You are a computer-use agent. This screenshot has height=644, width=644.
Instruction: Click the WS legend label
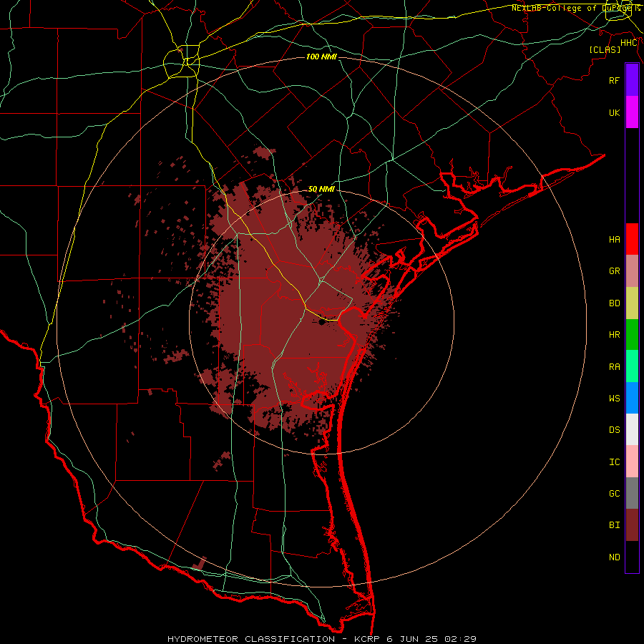614,398
